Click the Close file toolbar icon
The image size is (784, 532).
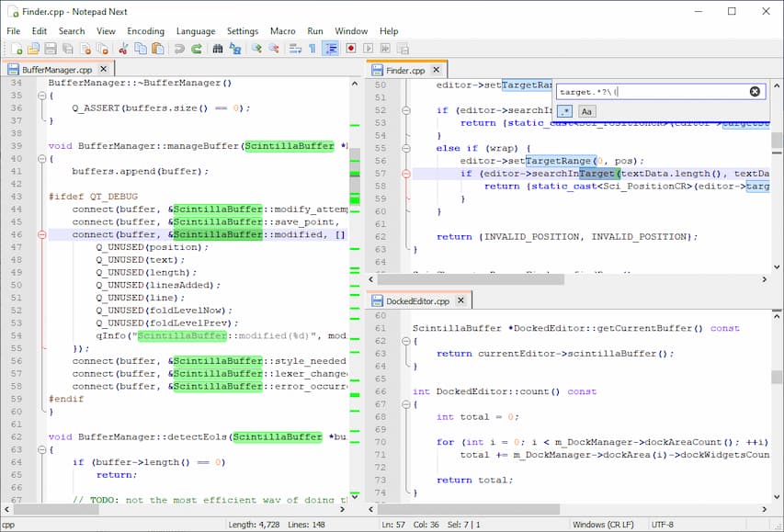(x=85, y=49)
